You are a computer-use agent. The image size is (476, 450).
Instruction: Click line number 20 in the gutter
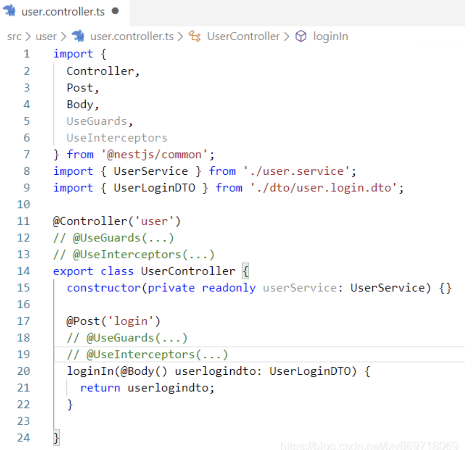(x=23, y=371)
